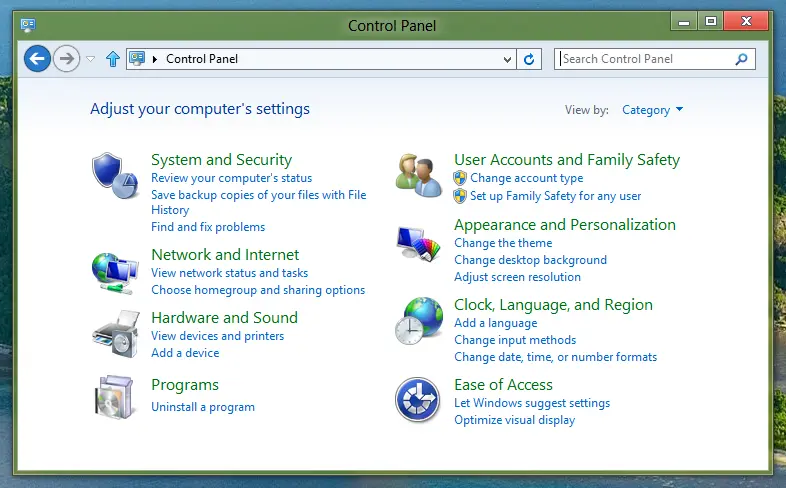786x488 pixels.
Task: Click Optimize visual display
Action: coord(514,420)
